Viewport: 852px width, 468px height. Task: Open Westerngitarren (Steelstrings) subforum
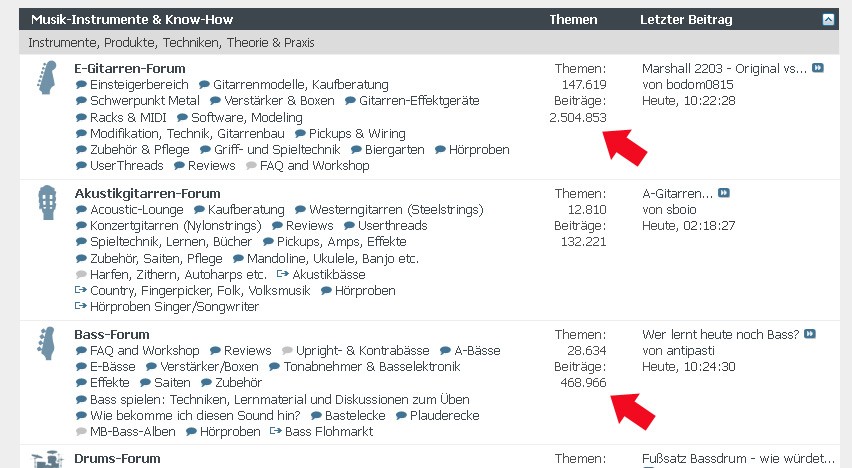point(396,209)
